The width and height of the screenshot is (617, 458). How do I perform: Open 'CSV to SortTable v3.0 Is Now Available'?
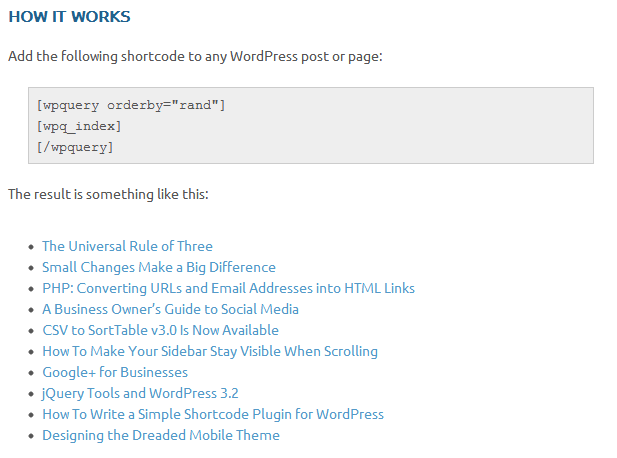coord(160,330)
